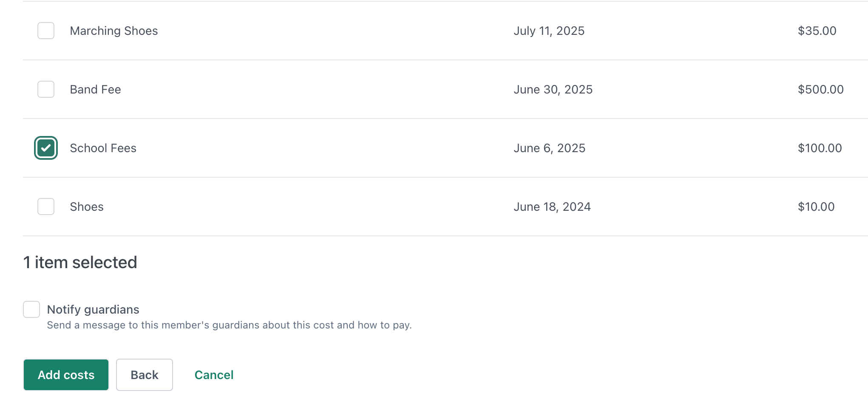The image size is (868, 402).
Task: Click the $100.00 School Fees amount
Action: pos(820,148)
